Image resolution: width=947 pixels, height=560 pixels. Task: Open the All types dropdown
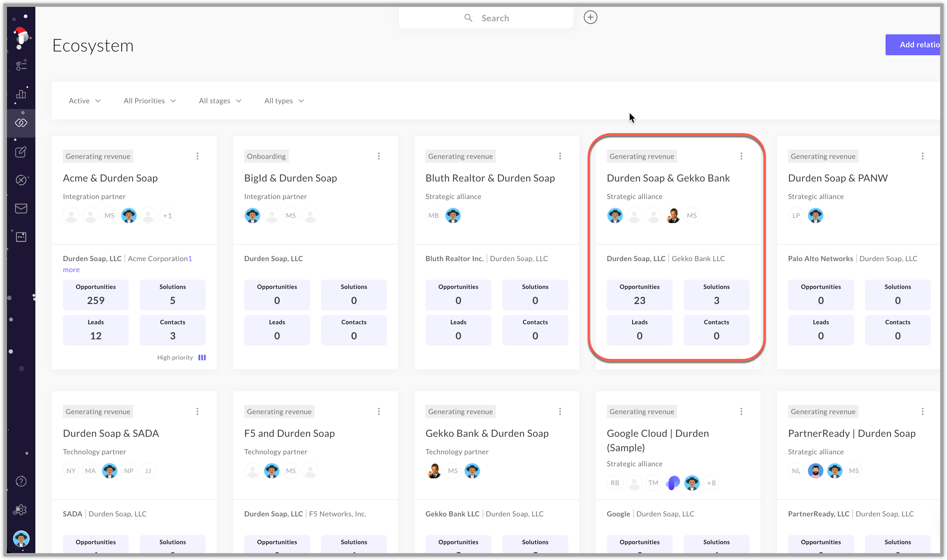pyautogui.click(x=284, y=101)
